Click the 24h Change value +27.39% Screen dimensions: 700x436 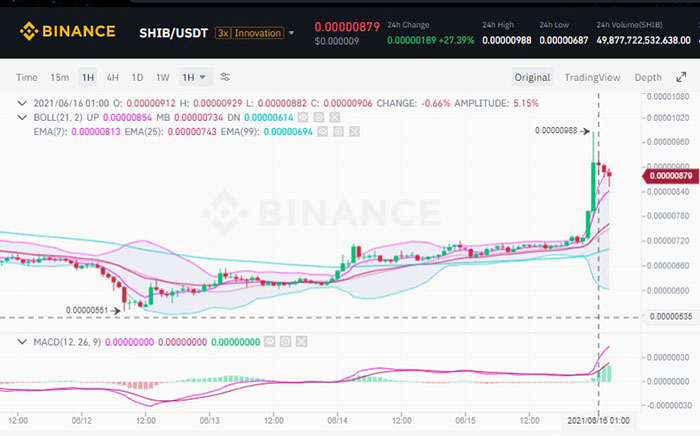(x=457, y=41)
